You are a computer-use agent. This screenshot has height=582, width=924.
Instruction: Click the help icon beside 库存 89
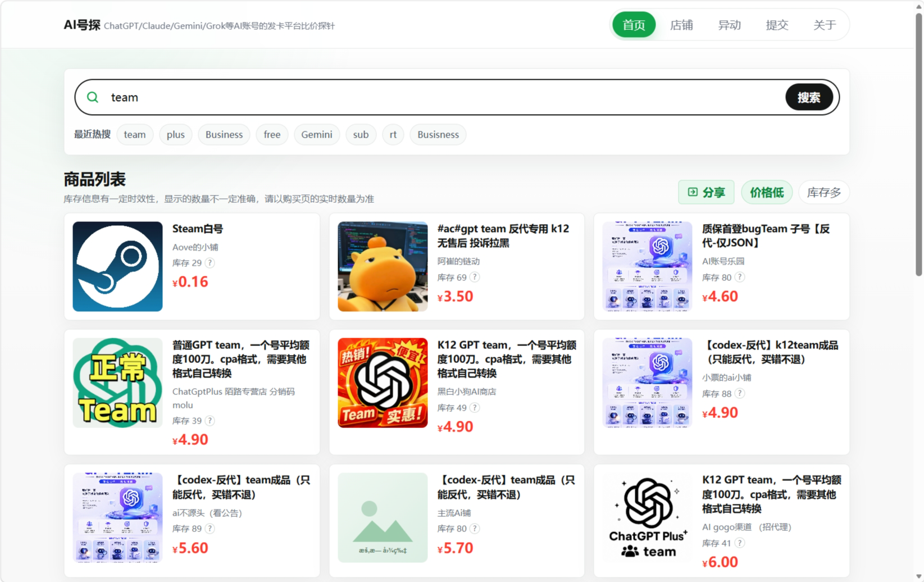210,529
